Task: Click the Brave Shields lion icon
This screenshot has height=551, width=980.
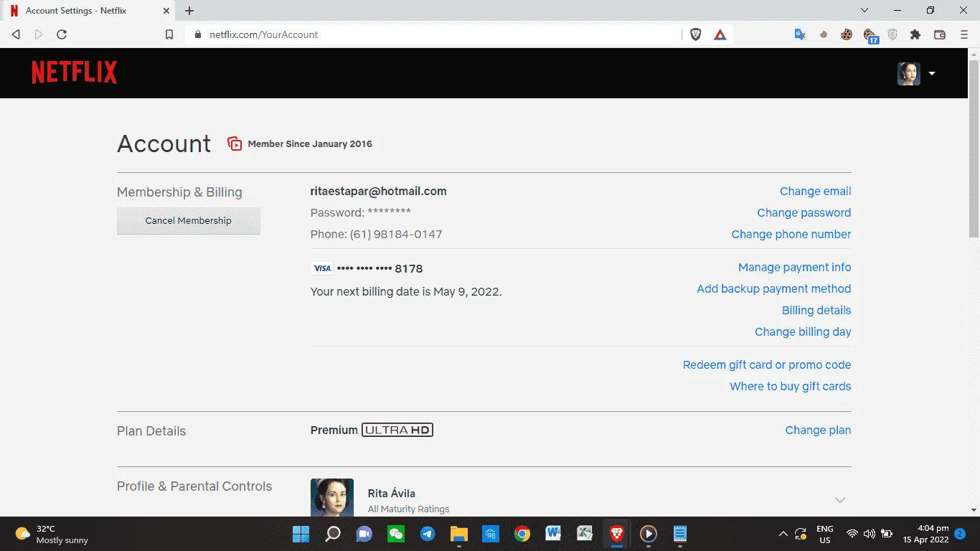Action: 695,34
